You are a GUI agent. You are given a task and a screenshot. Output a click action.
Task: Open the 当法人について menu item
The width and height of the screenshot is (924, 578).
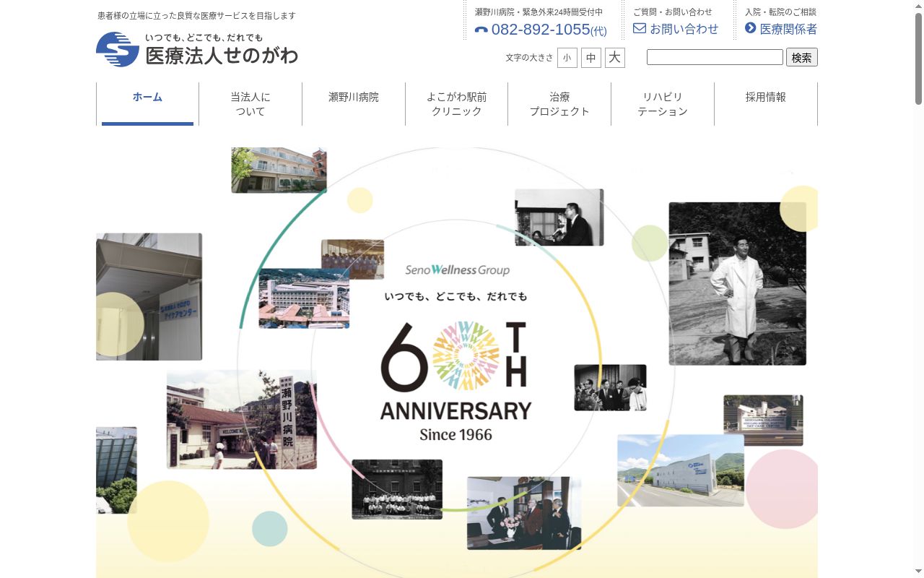pyautogui.click(x=250, y=103)
